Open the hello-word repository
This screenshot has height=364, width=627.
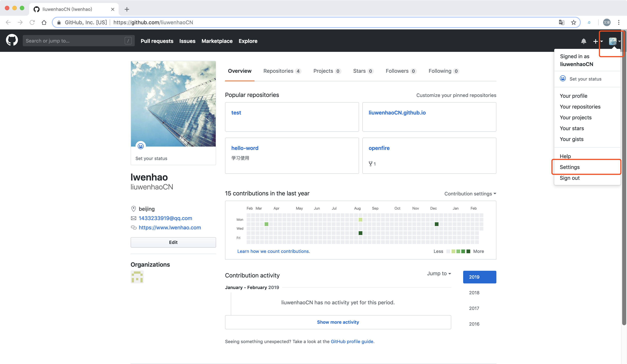click(245, 148)
